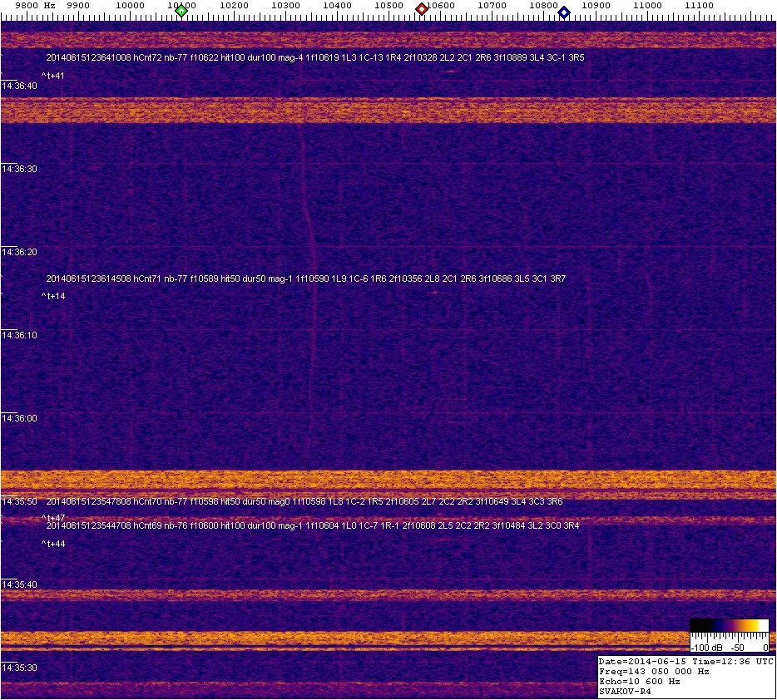The image size is (777, 700).
Task: Click the 14:35:50 time label
Action: (x=19, y=501)
